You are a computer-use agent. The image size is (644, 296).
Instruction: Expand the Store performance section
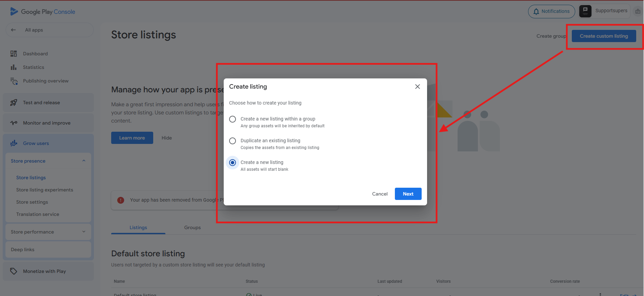click(x=84, y=232)
